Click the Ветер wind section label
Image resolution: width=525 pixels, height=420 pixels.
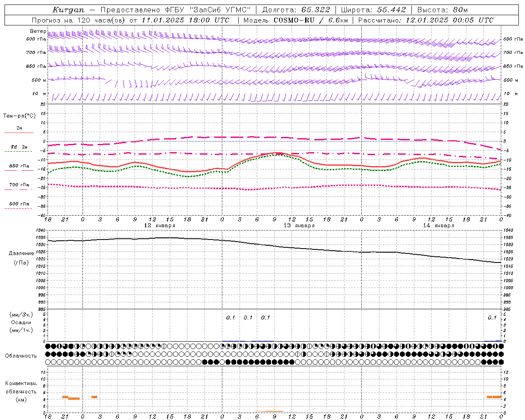click(38, 31)
